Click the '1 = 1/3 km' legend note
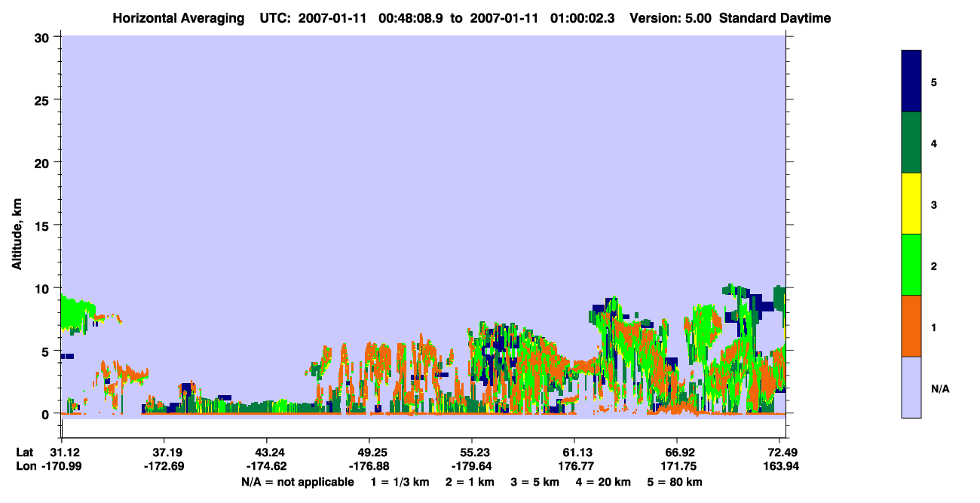The width and height of the screenshot is (980, 503). tap(400, 482)
